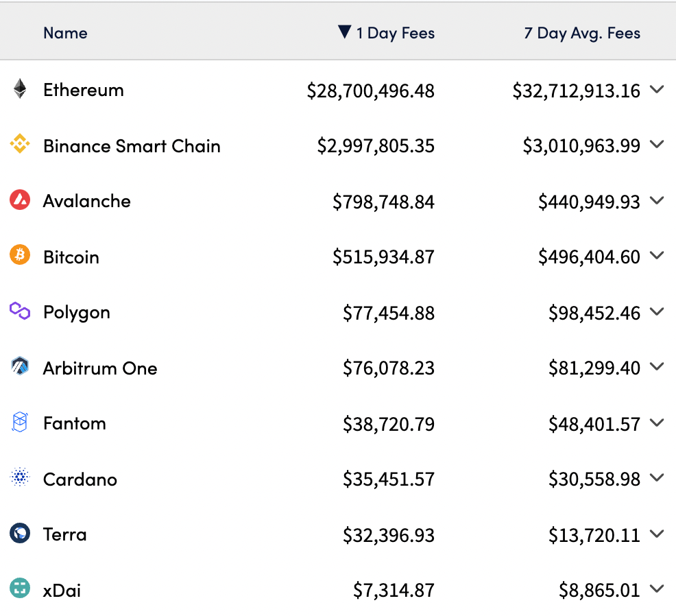This screenshot has width=676, height=616.
Task: Click the Binance Smart Chain logo
Action: (x=20, y=145)
